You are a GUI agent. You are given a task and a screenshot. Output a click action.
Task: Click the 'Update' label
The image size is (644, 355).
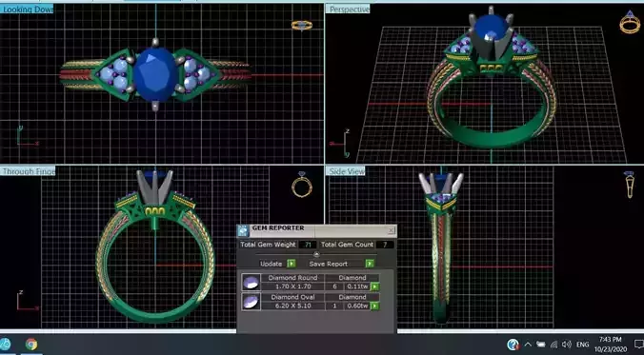coord(272,264)
